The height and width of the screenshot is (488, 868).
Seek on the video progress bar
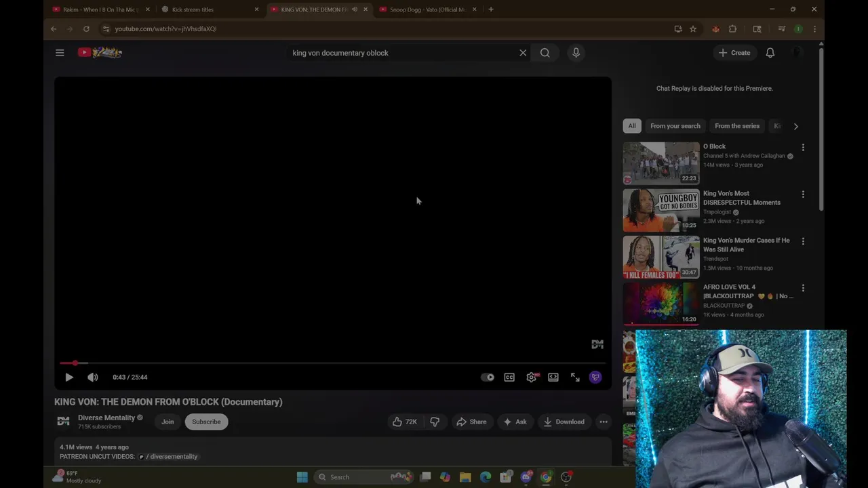[332, 363]
